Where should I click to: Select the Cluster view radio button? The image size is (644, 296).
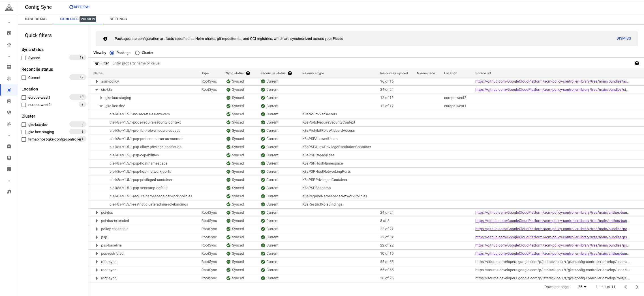click(137, 53)
